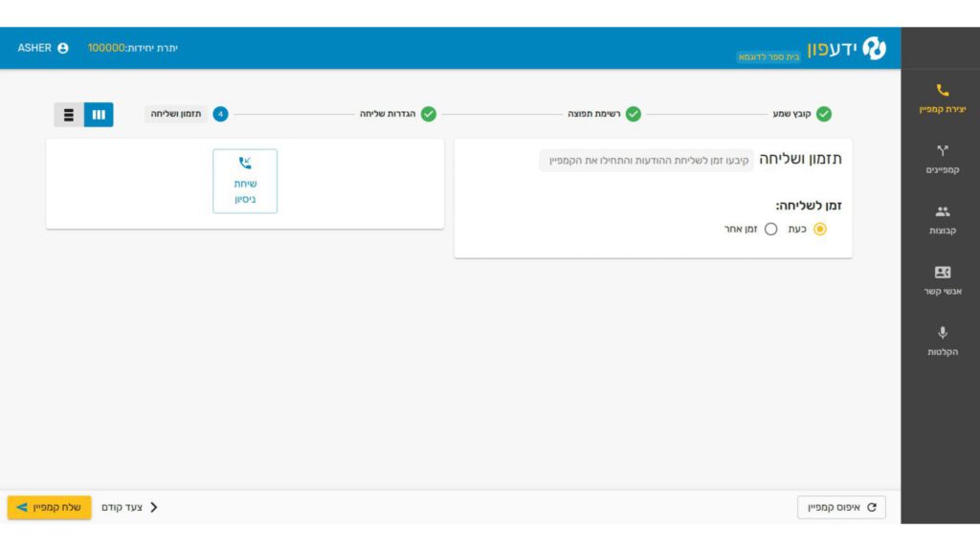Click the ידעפון logo icon

(x=874, y=48)
